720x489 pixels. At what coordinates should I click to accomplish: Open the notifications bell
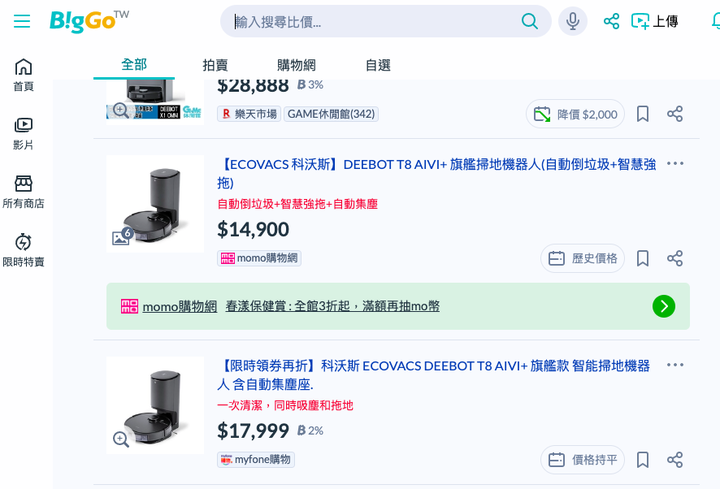(716, 21)
